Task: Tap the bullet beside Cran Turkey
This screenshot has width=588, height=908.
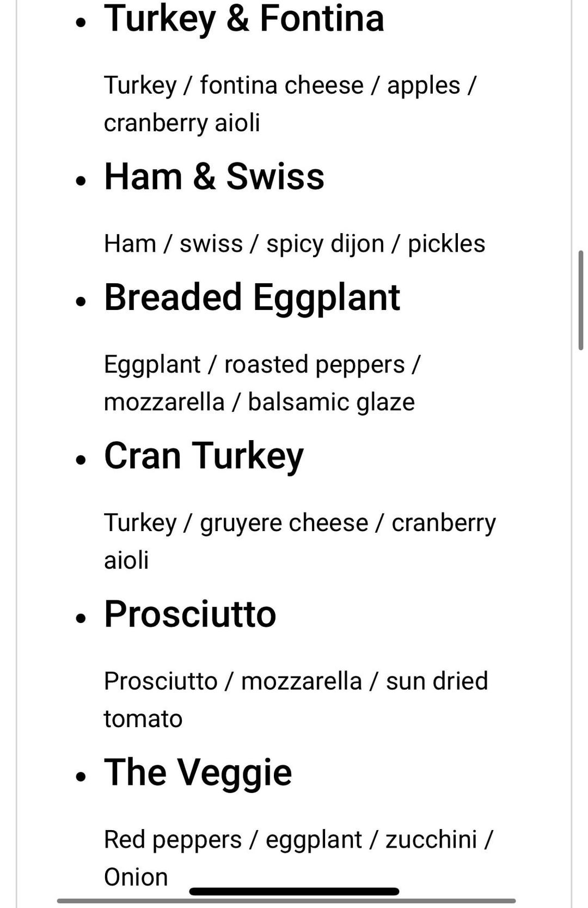Action: point(81,460)
